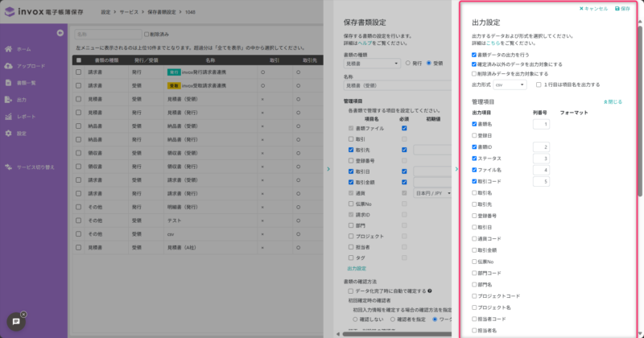This screenshot has width=644, height=338.
Task: Check 部門コード output item
Action: point(474,273)
